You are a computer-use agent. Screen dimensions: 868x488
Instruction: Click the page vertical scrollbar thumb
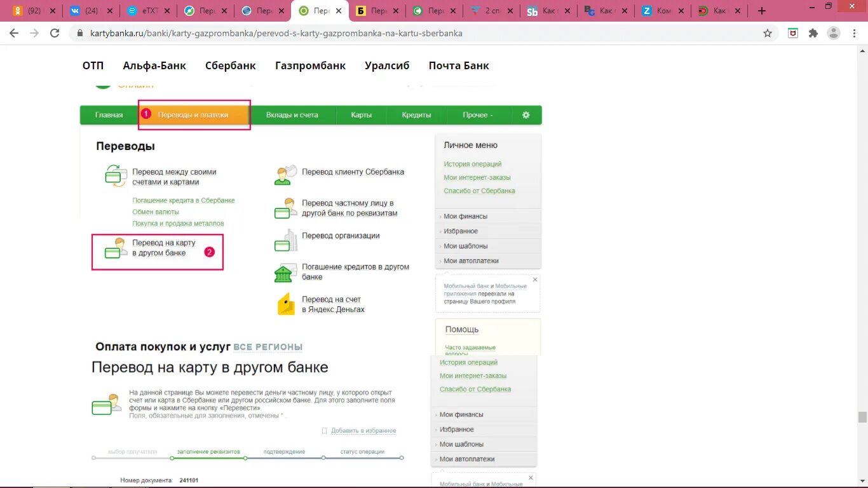tap(862, 417)
